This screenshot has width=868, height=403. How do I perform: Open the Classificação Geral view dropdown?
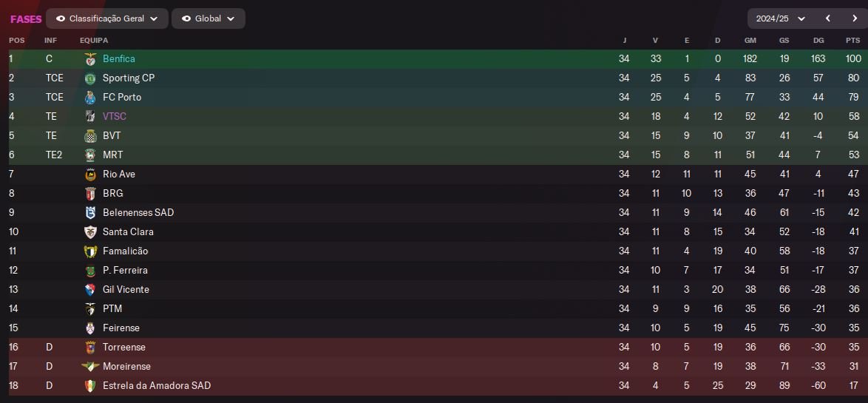point(107,18)
